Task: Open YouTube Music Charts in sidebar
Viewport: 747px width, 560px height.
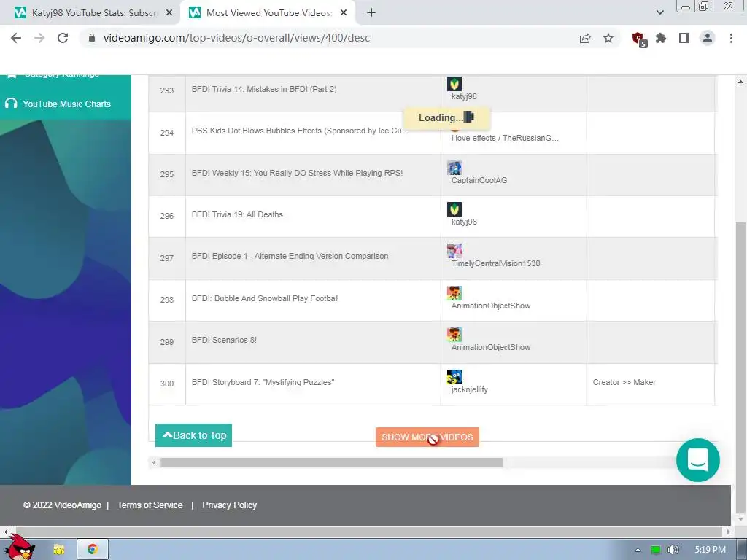Action: pos(66,104)
